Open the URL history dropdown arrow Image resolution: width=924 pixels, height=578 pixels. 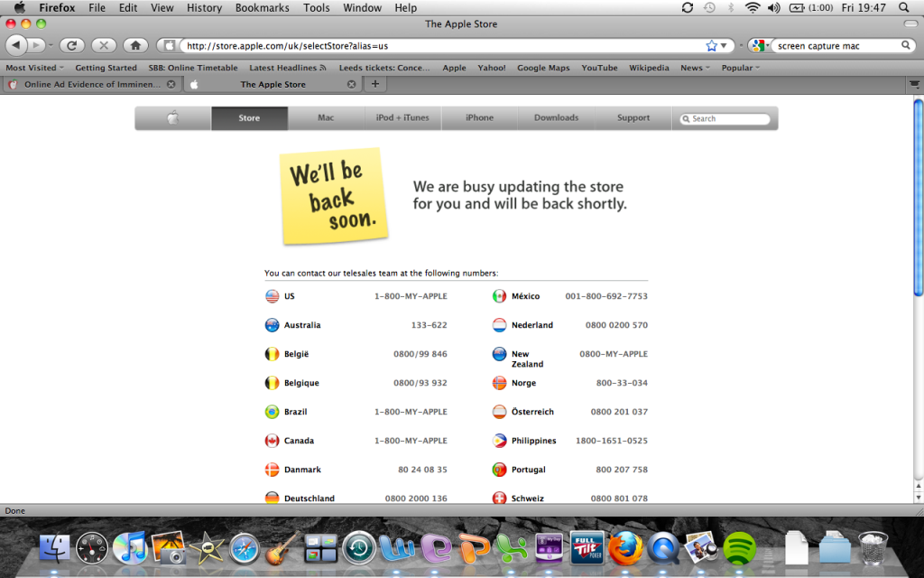pos(725,45)
